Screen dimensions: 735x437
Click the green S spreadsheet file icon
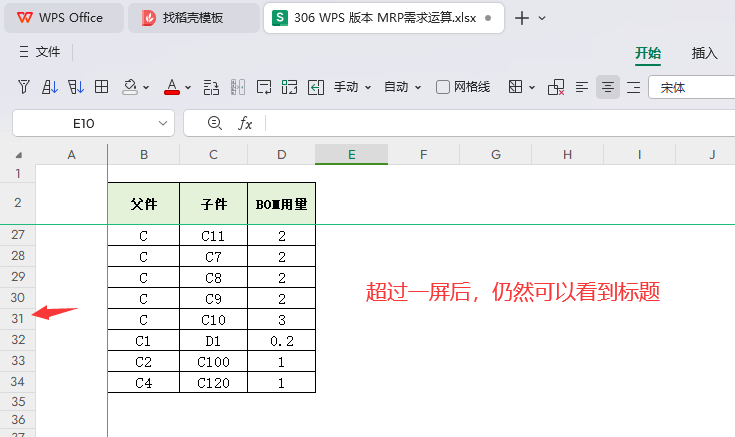coord(280,18)
